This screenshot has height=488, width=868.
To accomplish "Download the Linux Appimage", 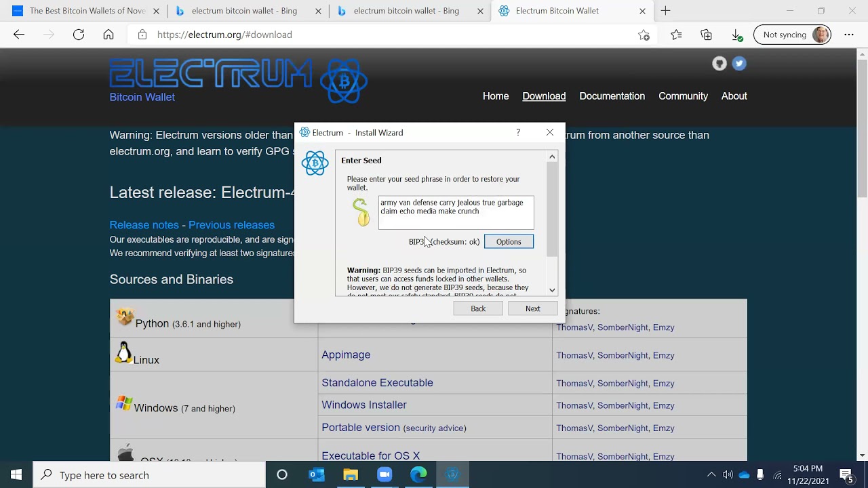I will coord(346,355).
